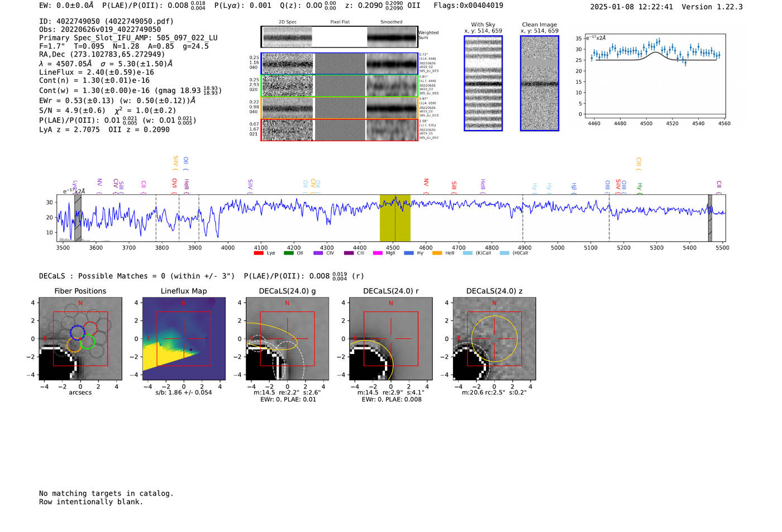The width and height of the screenshot is (782, 532).
Task: Click the Lineflux Map panel
Action: point(184,338)
